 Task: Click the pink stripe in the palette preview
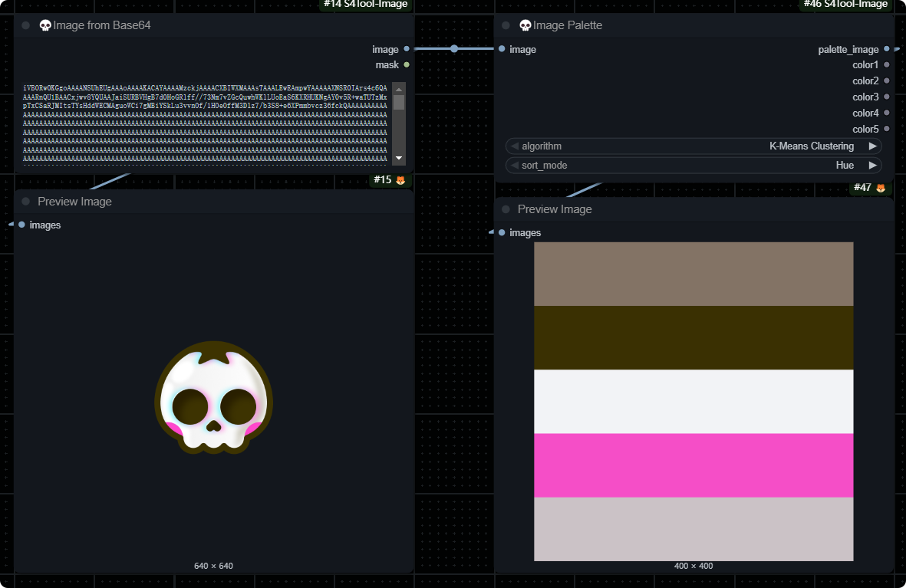tap(694, 465)
